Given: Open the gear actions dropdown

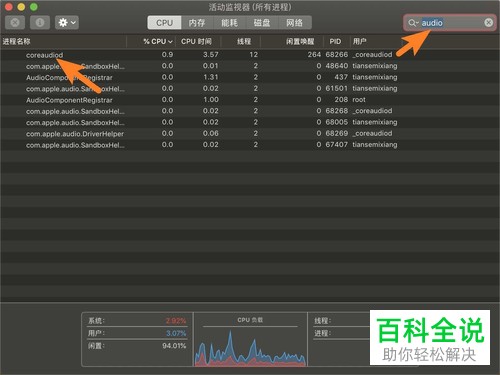Looking at the screenshot, I should [x=67, y=23].
